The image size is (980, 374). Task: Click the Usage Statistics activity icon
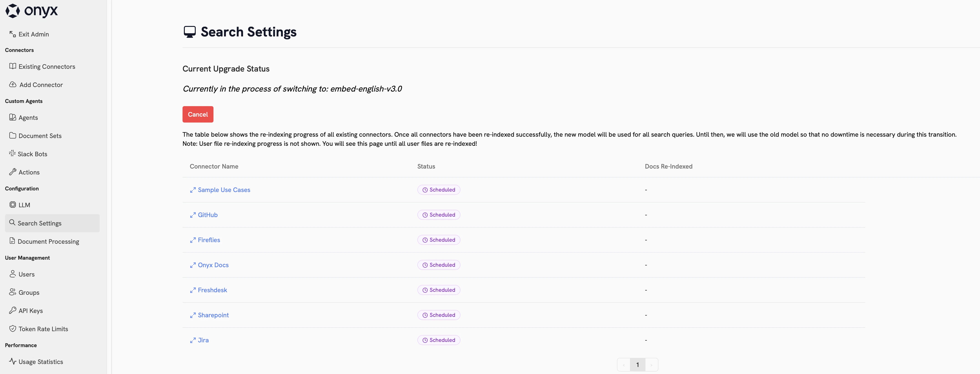tap(13, 361)
